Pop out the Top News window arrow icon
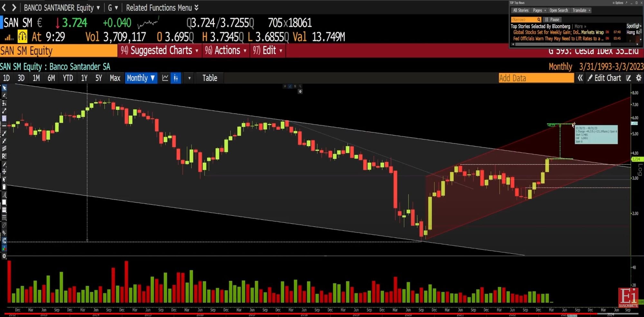The image size is (644, 317). [x=626, y=3]
